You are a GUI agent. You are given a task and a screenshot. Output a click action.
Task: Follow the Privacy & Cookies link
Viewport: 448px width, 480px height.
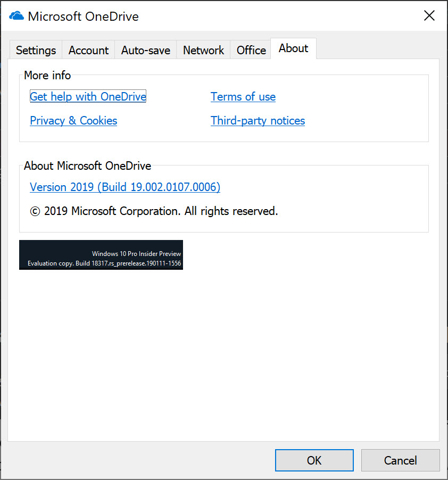pyautogui.click(x=73, y=121)
